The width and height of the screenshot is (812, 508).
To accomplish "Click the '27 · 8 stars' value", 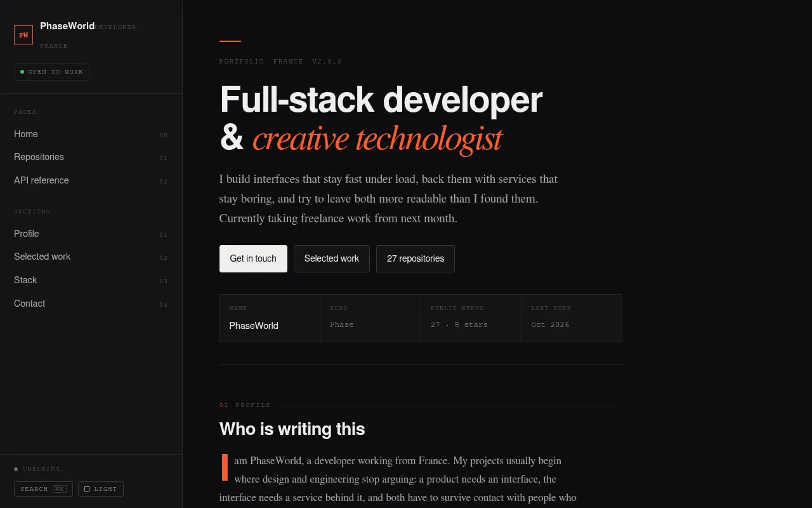I will (x=459, y=324).
